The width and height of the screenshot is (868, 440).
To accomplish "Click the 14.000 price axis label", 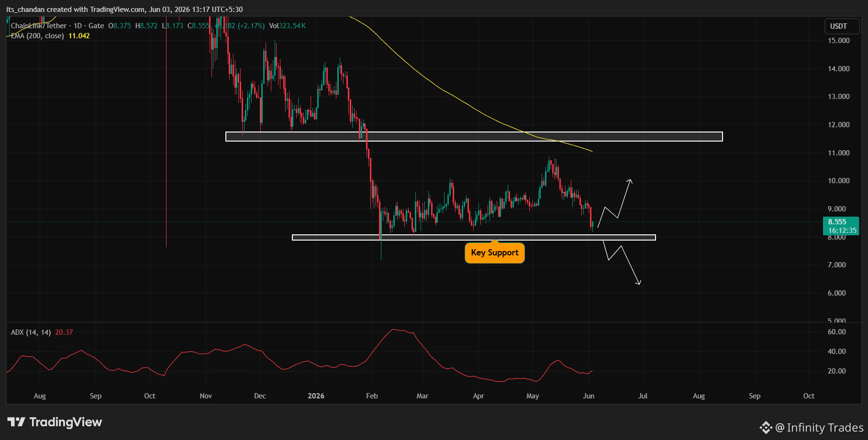I will [x=839, y=69].
